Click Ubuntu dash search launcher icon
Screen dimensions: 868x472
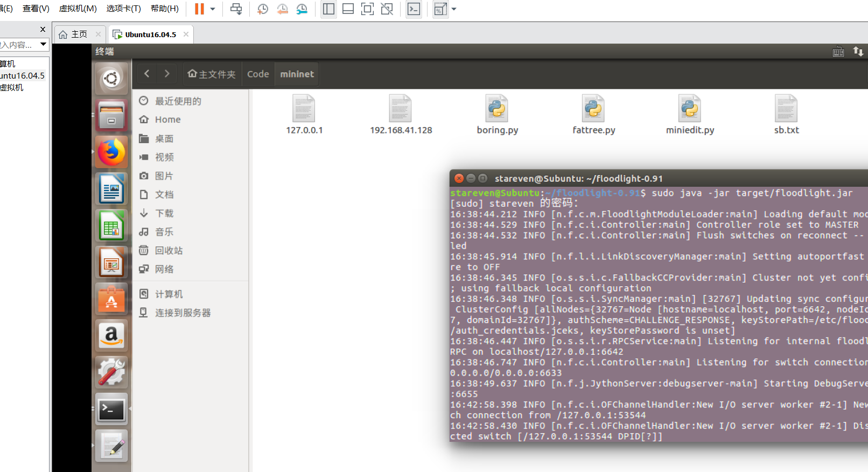click(x=111, y=79)
